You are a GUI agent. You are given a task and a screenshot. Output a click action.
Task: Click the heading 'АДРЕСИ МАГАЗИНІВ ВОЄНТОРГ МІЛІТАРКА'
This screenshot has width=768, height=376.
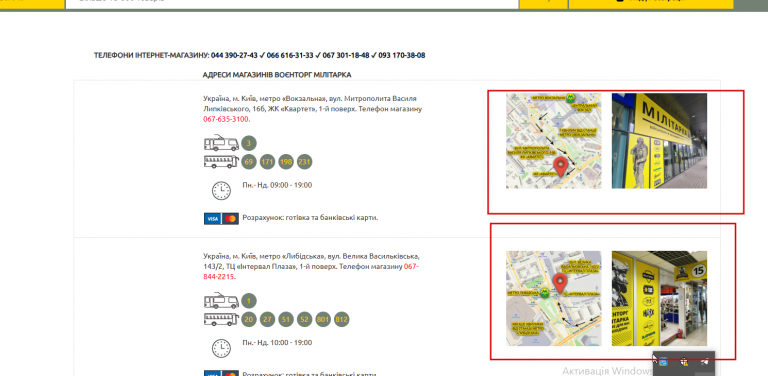coord(277,75)
